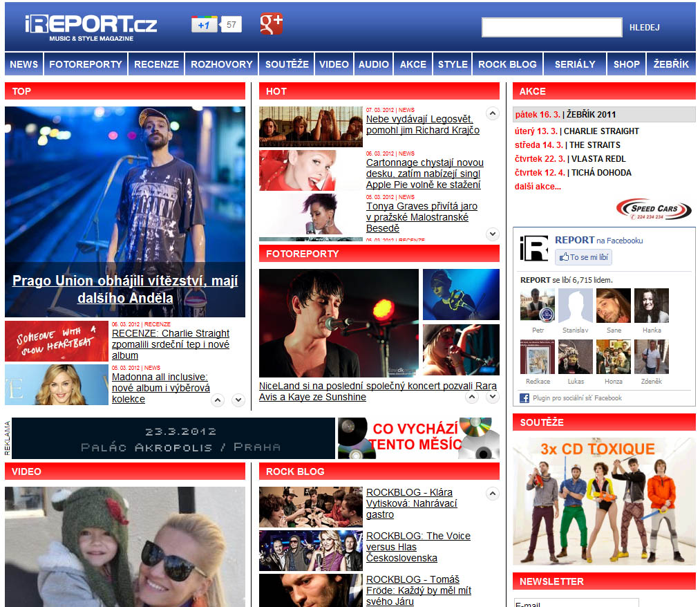The image size is (700, 607).
Task: Click the newsletter E-mail input field
Action: tap(576, 603)
